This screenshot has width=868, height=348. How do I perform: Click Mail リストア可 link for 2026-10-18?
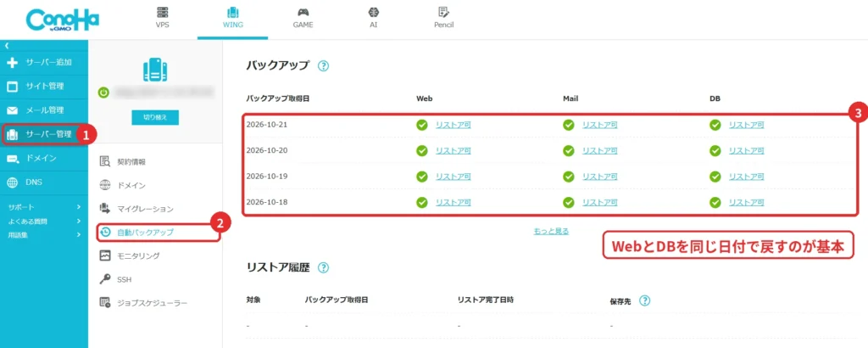599,203
